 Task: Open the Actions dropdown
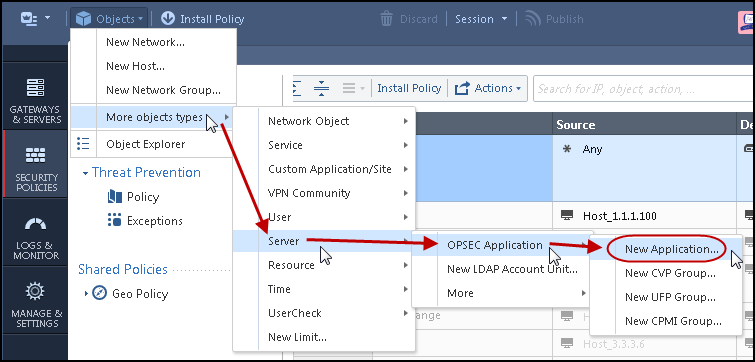point(488,88)
